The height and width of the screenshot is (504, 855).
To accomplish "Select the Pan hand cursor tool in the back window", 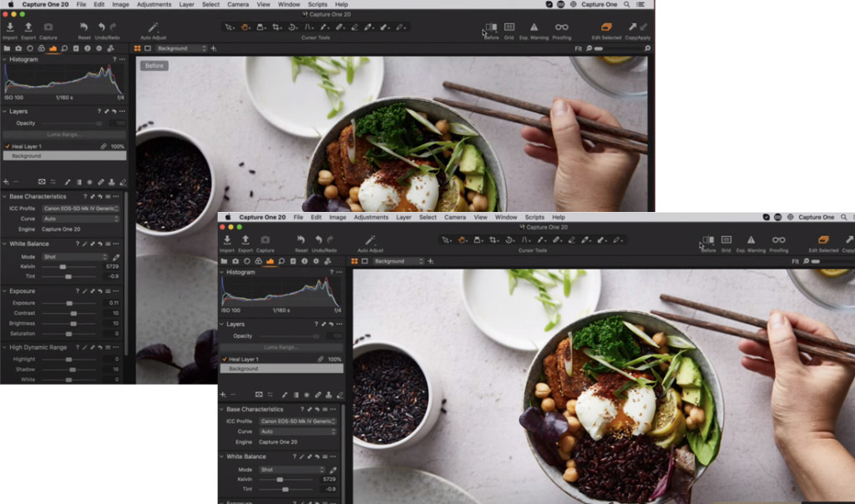I will pos(245,27).
